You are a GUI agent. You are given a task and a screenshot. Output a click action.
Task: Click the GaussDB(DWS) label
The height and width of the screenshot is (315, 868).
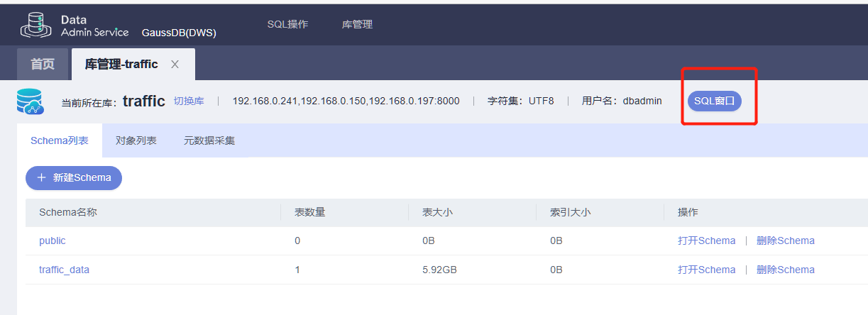179,33
